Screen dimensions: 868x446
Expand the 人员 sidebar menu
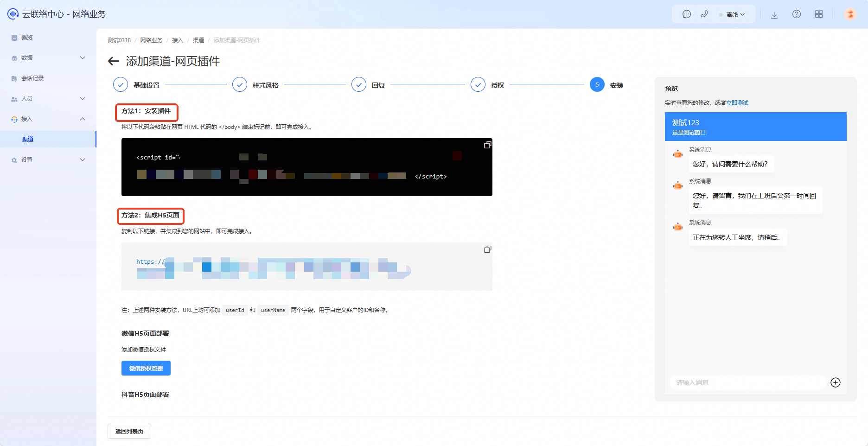[x=48, y=99]
